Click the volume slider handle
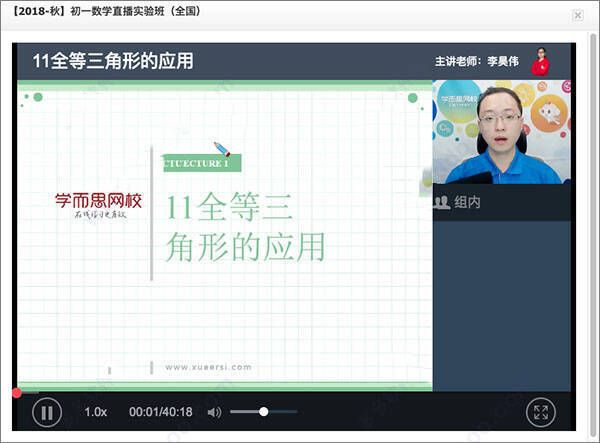 (x=263, y=412)
